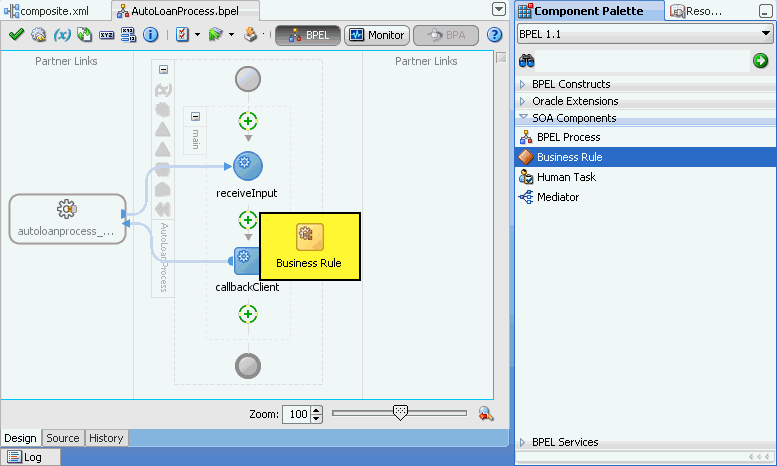Expand the BPEL Constructs section

[522, 84]
